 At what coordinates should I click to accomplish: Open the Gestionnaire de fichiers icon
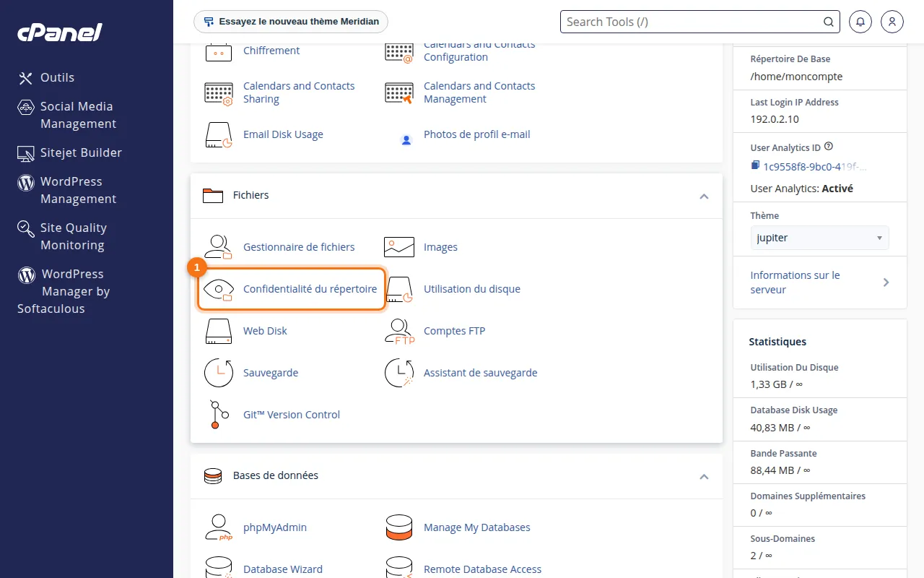click(219, 247)
